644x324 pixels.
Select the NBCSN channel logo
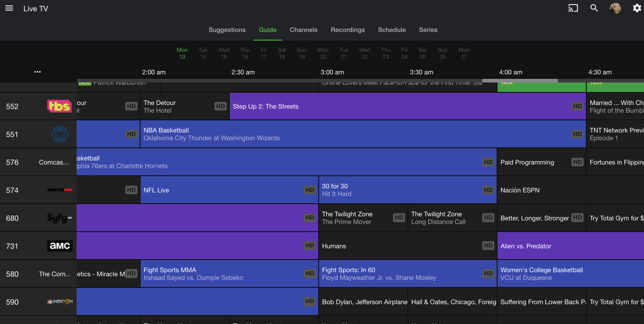pyautogui.click(x=59, y=302)
